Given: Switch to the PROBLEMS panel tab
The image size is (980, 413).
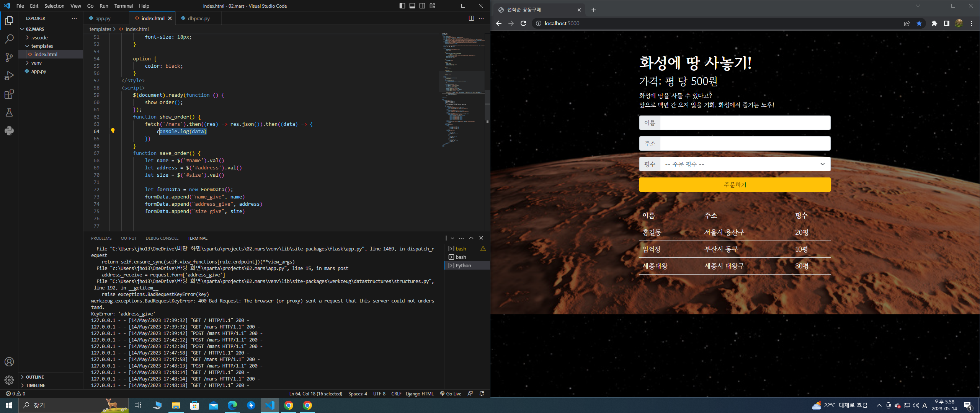Looking at the screenshot, I should pyautogui.click(x=101, y=238).
